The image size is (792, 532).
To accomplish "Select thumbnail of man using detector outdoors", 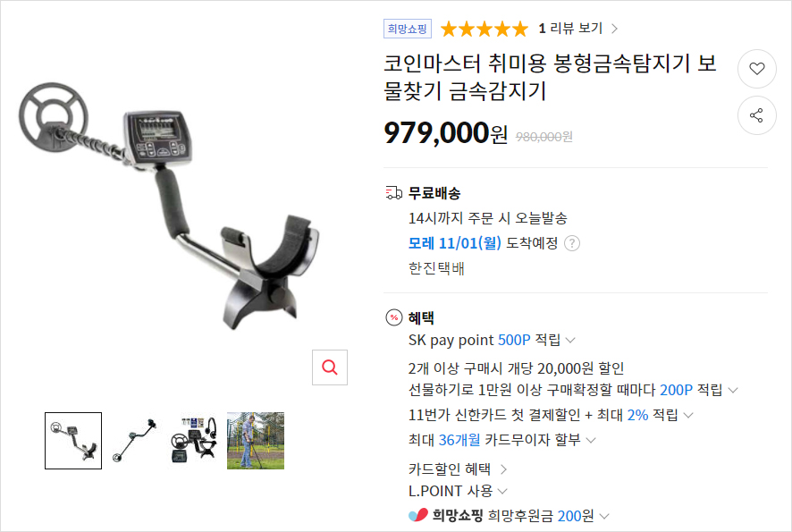I will point(256,441).
